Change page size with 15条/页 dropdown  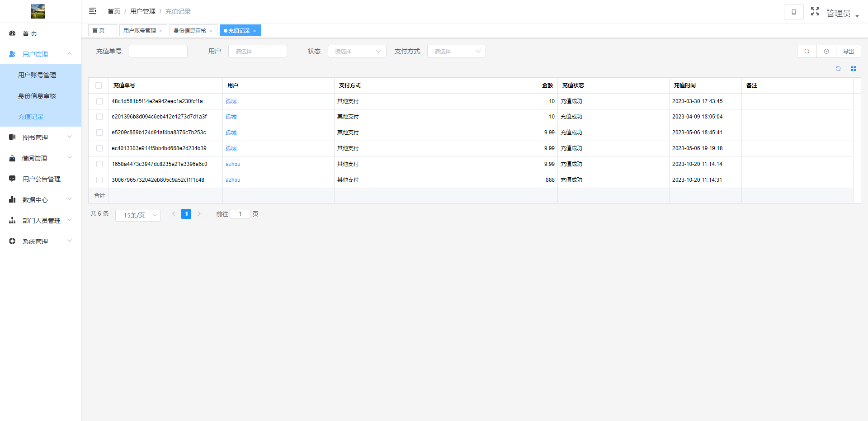[x=138, y=215]
